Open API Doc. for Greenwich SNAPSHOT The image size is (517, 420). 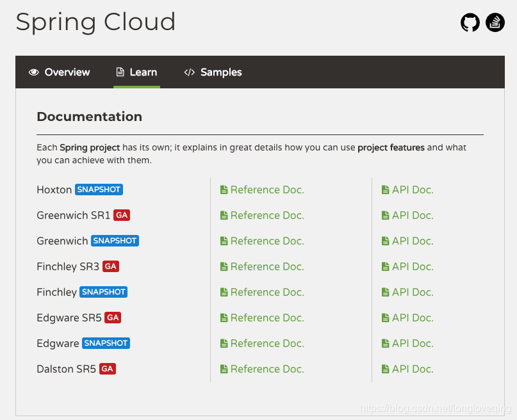(407, 241)
